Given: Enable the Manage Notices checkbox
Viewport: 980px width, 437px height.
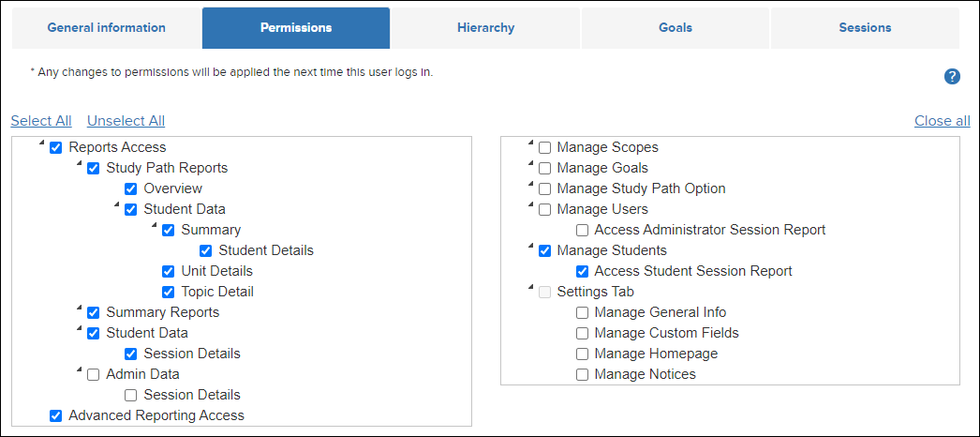Looking at the screenshot, I should (582, 374).
